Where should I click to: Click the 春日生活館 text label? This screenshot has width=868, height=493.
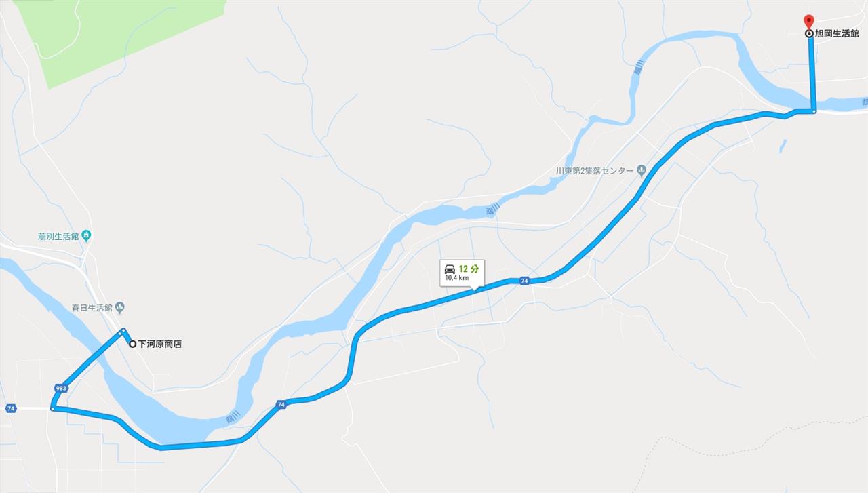point(92,307)
